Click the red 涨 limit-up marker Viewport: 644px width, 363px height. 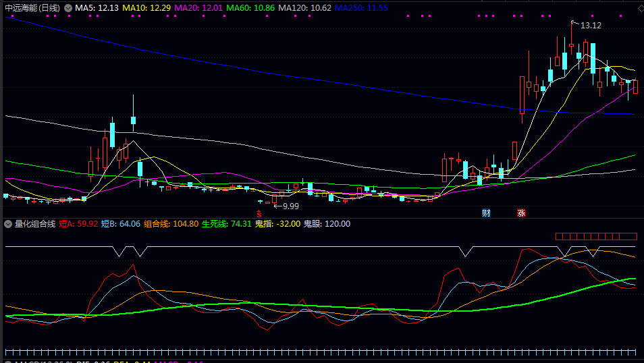click(x=521, y=213)
